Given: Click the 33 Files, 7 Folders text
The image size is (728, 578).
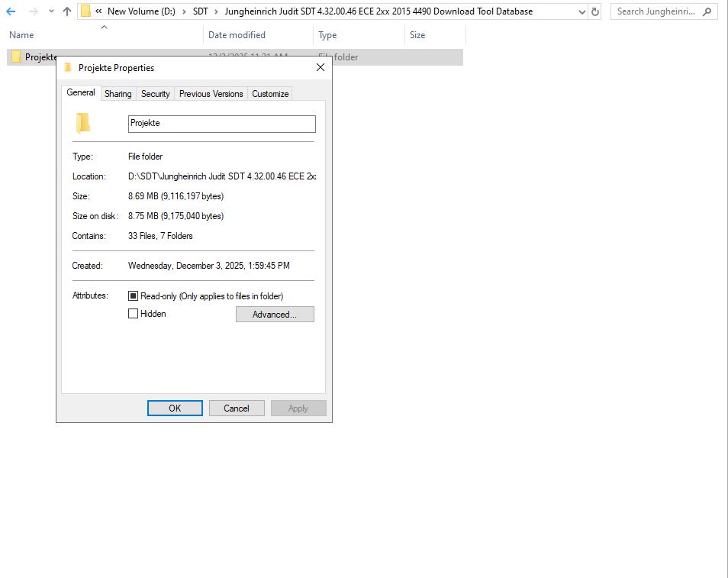Looking at the screenshot, I should pyautogui.click(x=160, y=236).
